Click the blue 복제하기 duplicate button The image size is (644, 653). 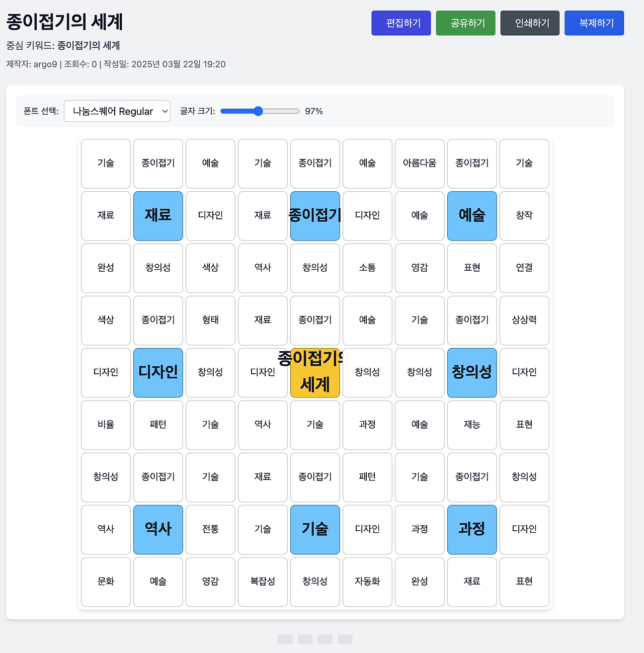coord(594,23)
